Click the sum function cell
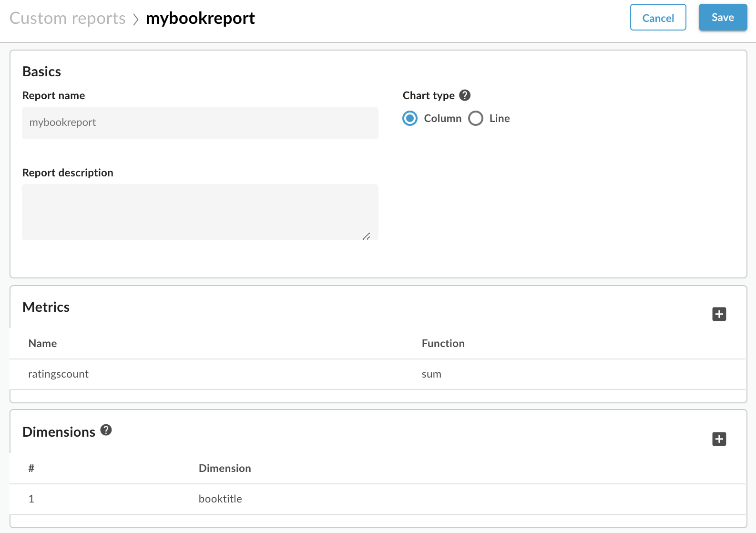This screenshot has width=756, height=533. click(431, 374)
